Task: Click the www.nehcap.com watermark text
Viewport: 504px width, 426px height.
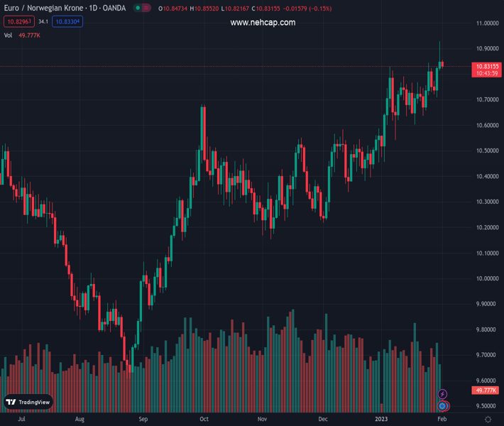Action: [x=263, y=23]
